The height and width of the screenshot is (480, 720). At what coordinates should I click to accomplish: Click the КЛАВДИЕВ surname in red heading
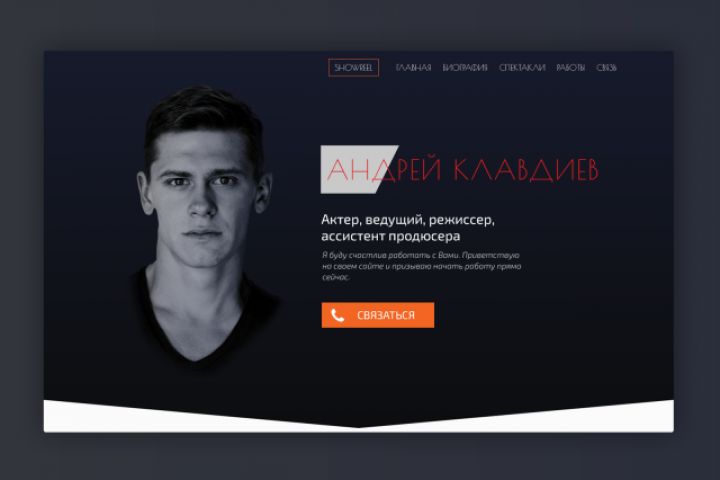pyautogui.click(x=526, y=169)
